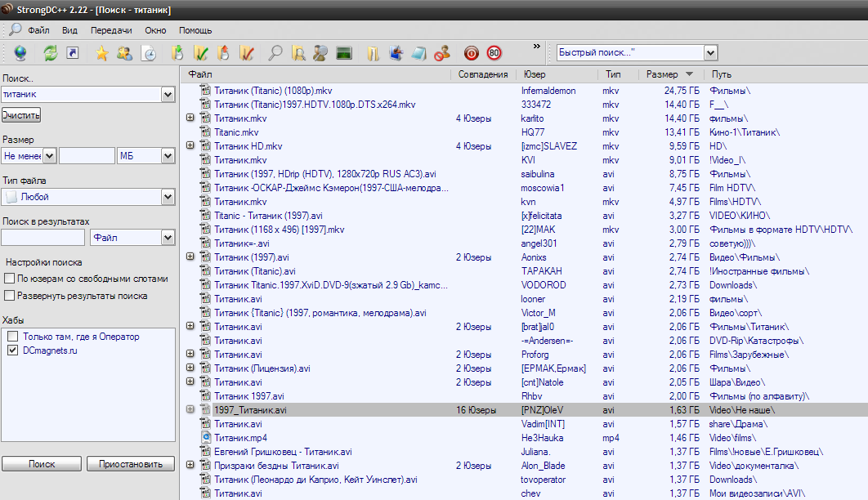Open the Файл menu

point(38,30)
